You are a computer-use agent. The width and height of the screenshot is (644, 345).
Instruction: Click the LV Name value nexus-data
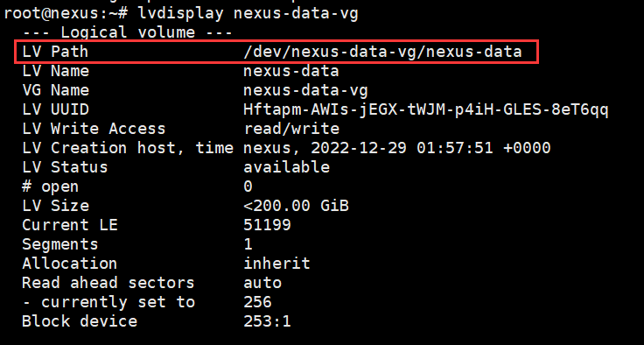coord(291,71)
